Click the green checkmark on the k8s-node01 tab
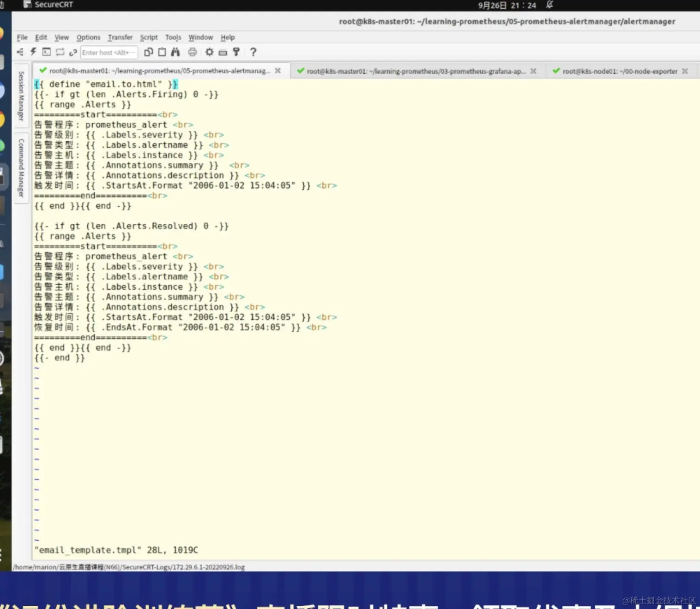 coord(556,71)
